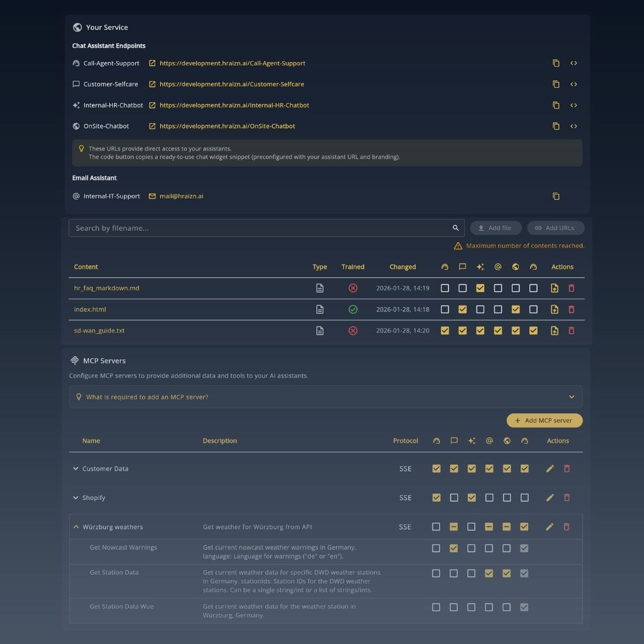Edit the Customer Data MCP server
The height and width of the screenshot is (644, 644).
[x=550, y=468]
